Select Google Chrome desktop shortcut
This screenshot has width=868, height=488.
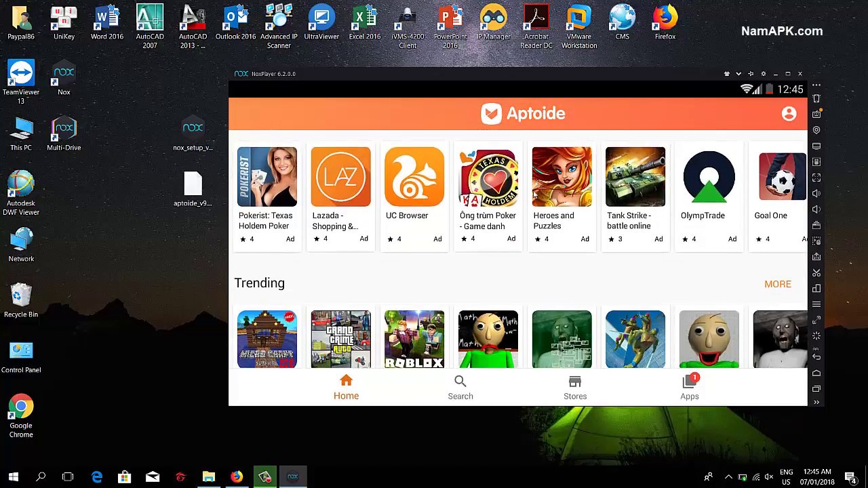[21, 416]
